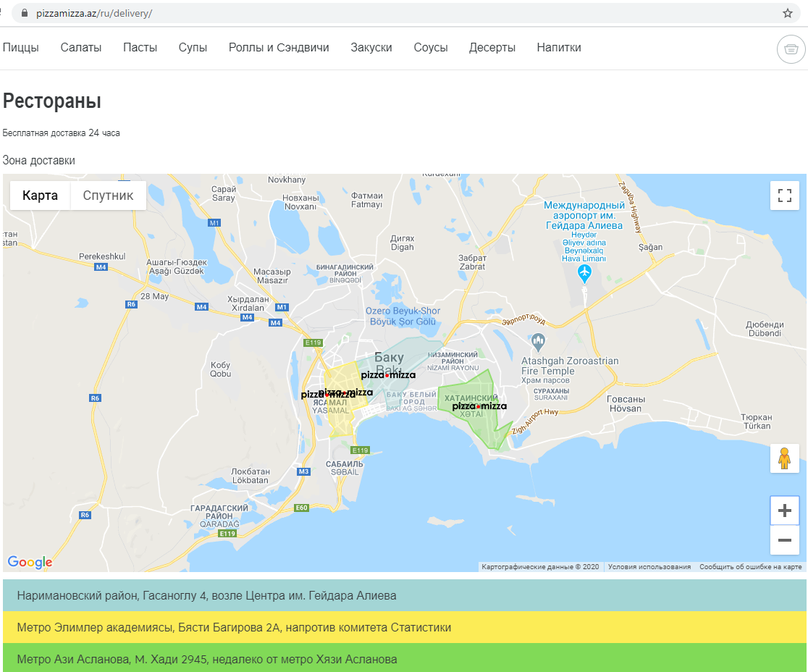The height and width of the screenshot is (672, 808).
Task: Click the padlock site security icon
Action: (24, 14)
